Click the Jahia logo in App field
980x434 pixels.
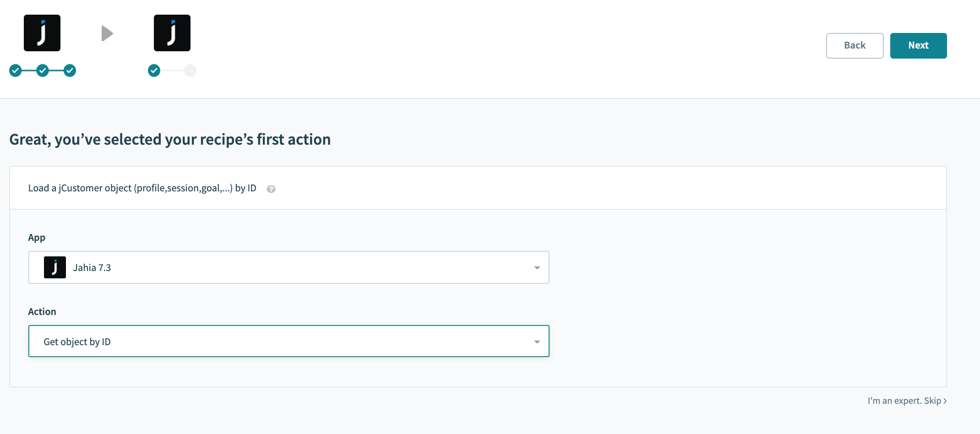(x=55, y=267)
